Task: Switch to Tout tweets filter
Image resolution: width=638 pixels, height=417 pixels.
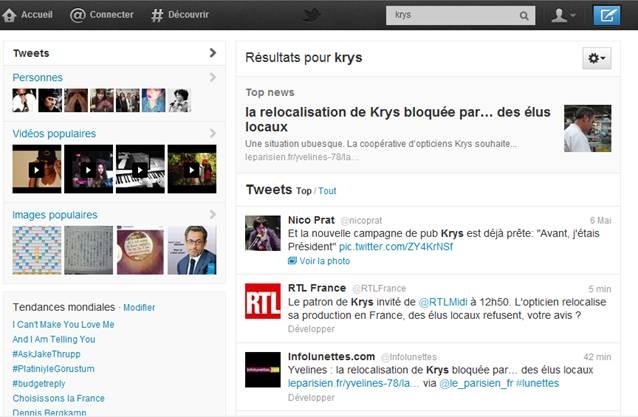Action: coord(327,191)
